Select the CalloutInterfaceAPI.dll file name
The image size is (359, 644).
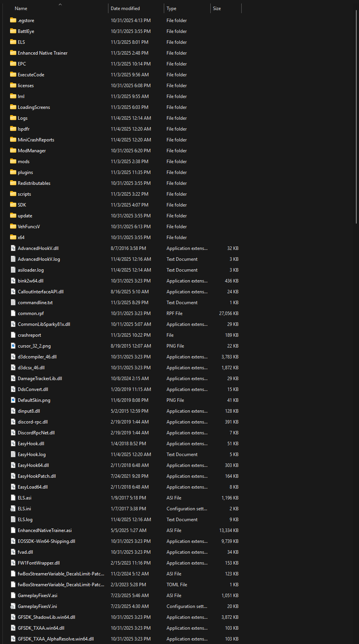pyautogui.click(x=41, y=292)
